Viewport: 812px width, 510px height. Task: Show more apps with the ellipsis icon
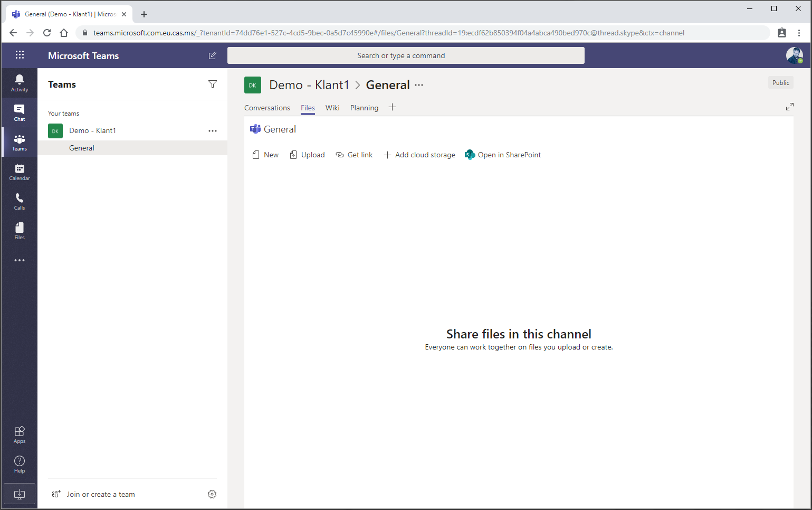(x=19, y=260)
